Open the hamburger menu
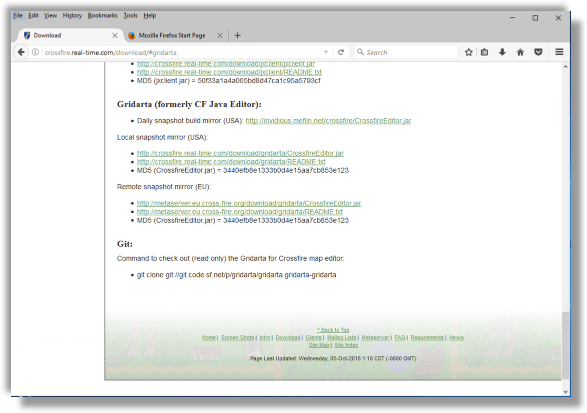Screen dimensions: 587x413 coord(559,52)
